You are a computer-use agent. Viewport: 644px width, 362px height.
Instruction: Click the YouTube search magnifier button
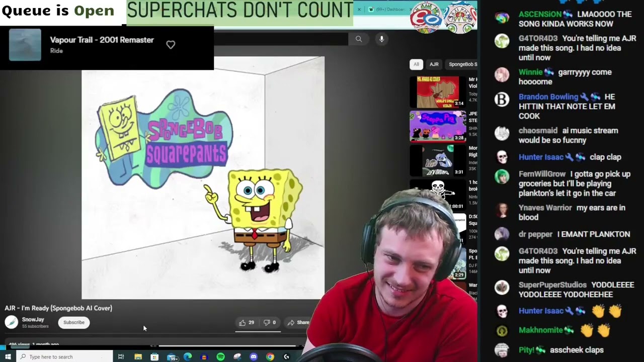pyautogui.click(x=358, y=39)
